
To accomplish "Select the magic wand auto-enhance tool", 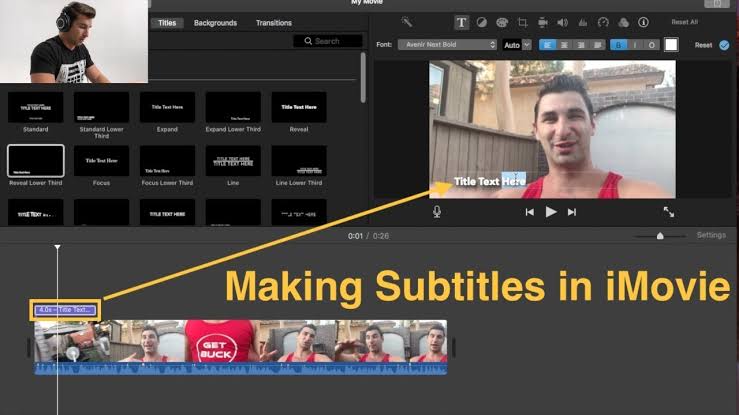I will (407, 22).
